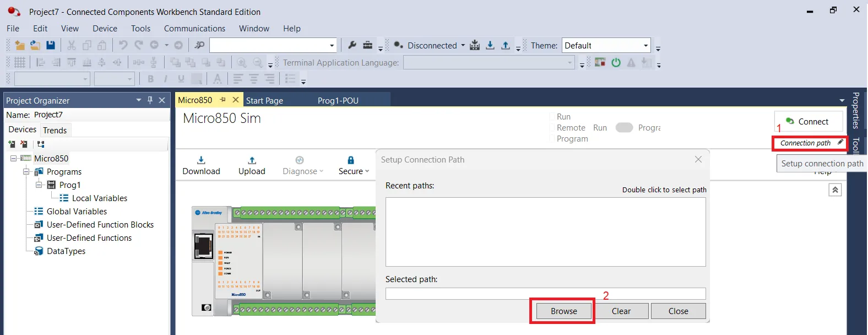Open the Tools menu
This screenshot has height=335, width=868.
(140, 29)
